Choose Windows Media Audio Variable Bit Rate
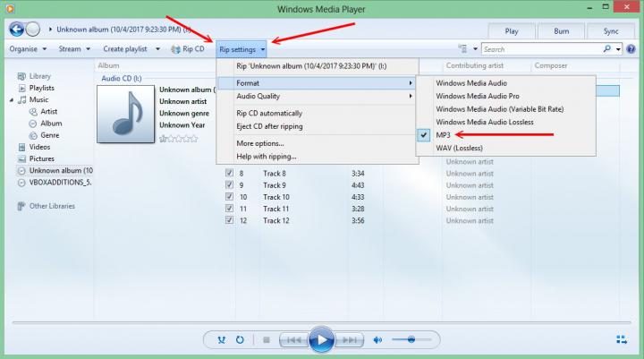This screenshot has height=359, width=644. pos(505,109)
